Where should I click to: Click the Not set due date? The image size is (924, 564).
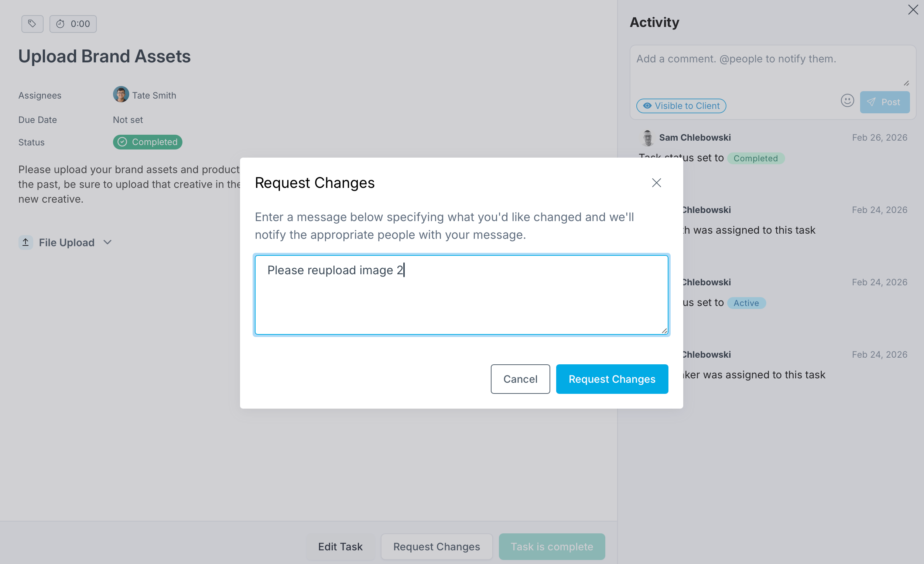tap(128, 120)
